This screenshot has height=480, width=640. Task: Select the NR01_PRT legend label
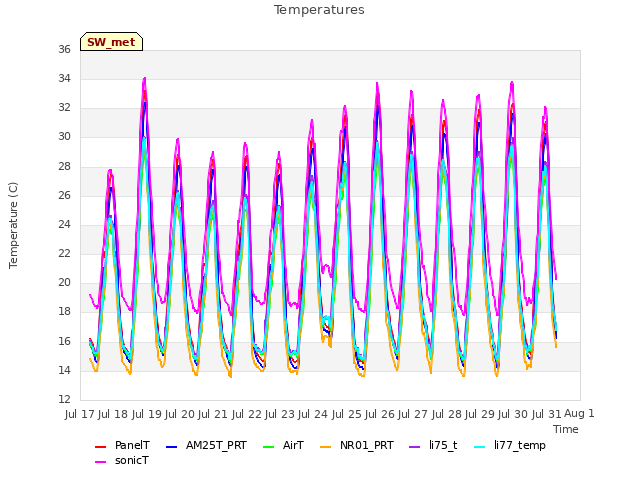click(x=367, y=445)
